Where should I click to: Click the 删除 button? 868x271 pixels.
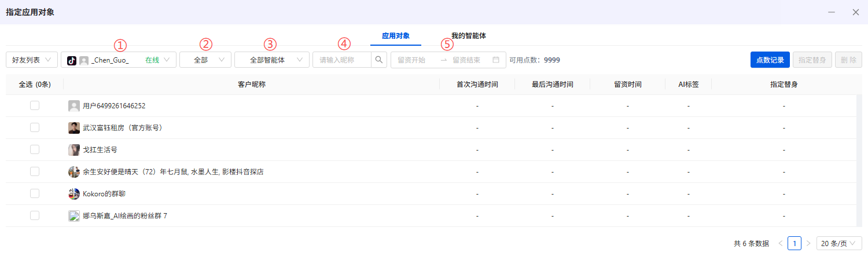coord(848,60)
